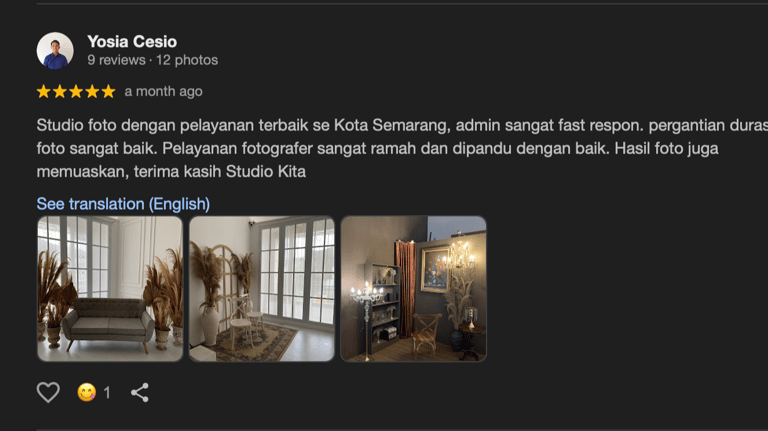Open Yosia Cesio's profile avatar

[55, 50]
